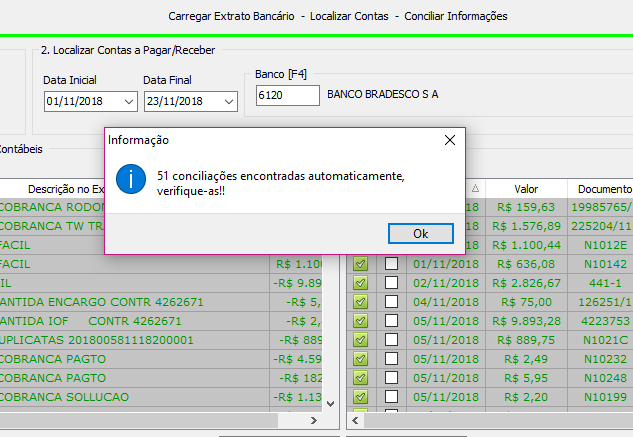Sort by the Documento column header
This screenshot has height=437, width=633.
(x=601, y=189)
